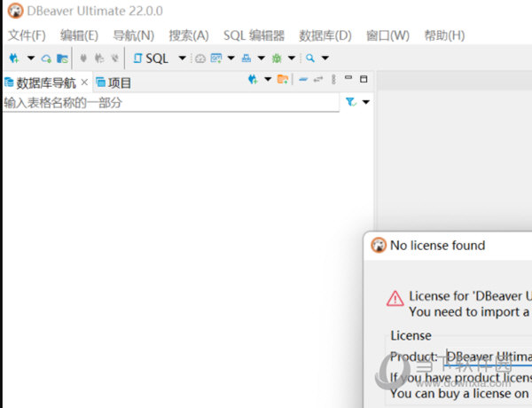
Task: Open the 数据库(D) menu
Action: 325,35
